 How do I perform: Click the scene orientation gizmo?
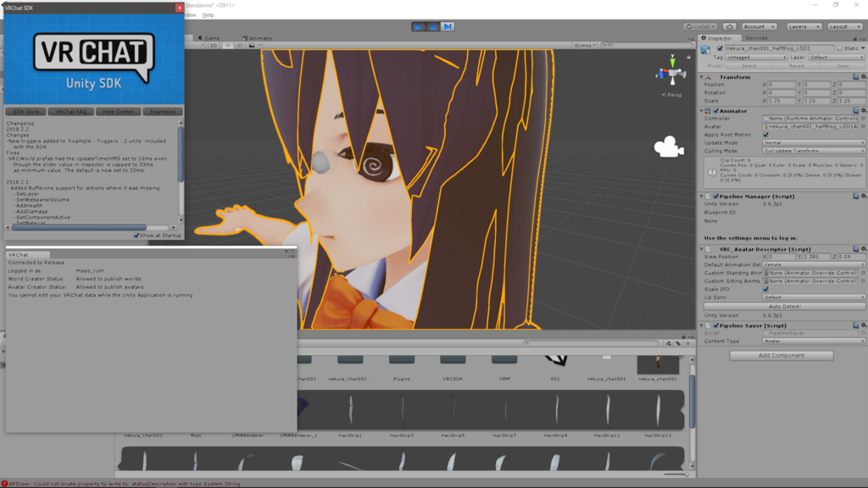(x=672, y=72)
